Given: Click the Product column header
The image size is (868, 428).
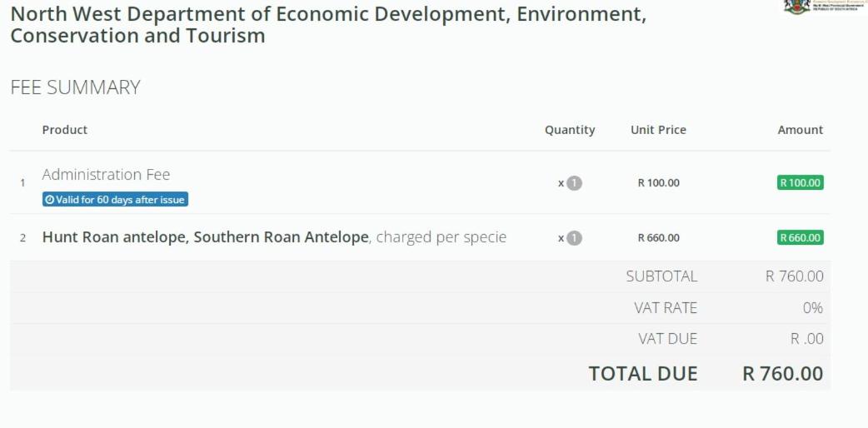Looking at the screenshot, I should (65, 130).
